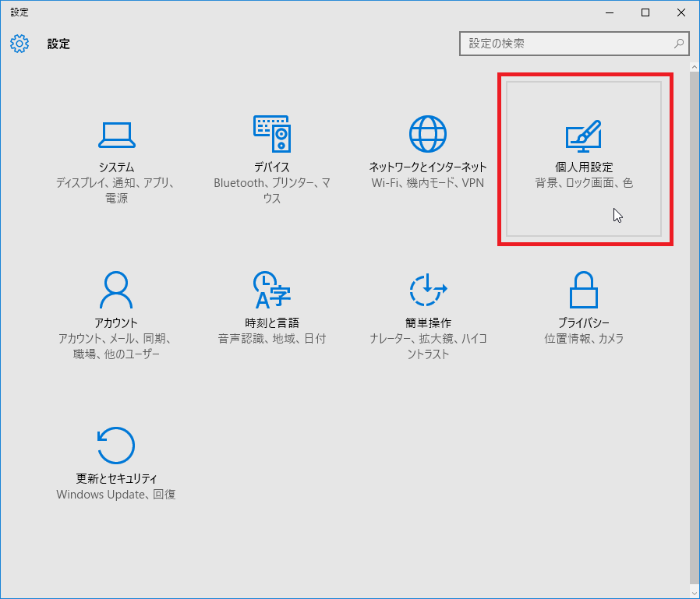Click the settings gear icon in header

(x=19, y=44)
